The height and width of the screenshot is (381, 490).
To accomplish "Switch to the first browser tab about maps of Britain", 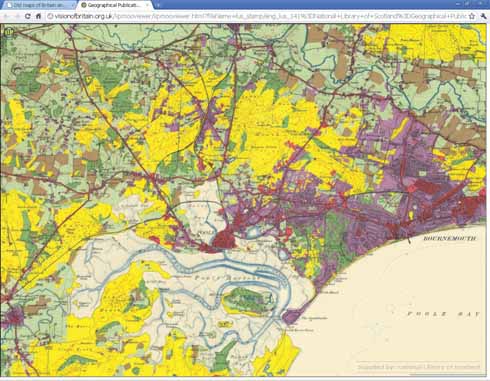I will click(38, 5).
